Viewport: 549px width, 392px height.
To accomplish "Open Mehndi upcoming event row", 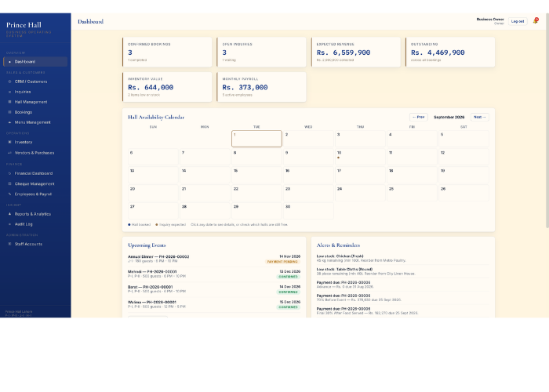I will 214,274.
